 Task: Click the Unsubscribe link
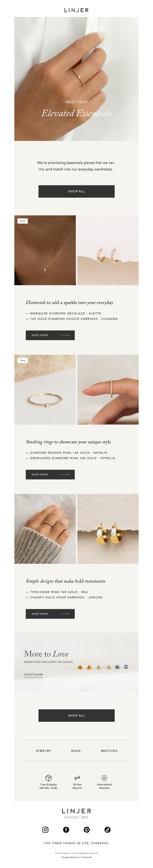[x=86, y=857]
